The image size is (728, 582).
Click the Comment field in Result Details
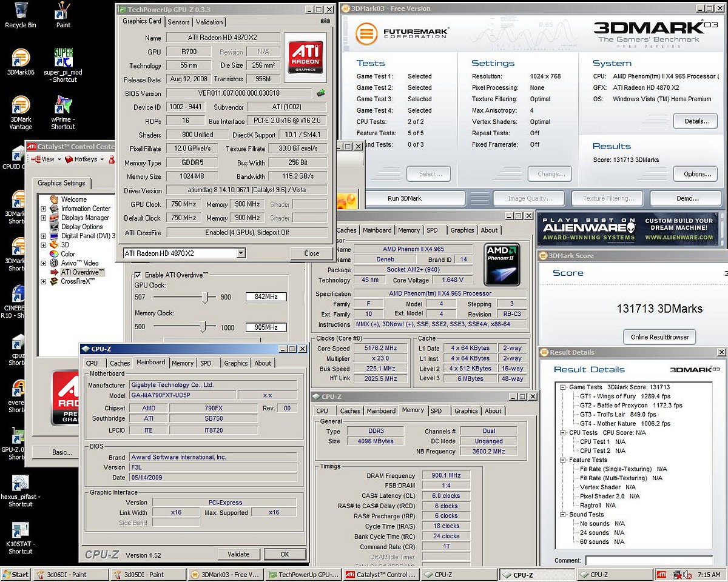(649, 561)
